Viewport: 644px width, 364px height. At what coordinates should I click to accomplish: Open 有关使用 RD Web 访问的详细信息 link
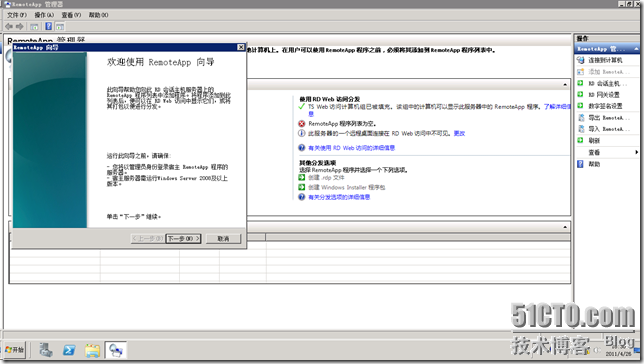click(x=351, y=148)
